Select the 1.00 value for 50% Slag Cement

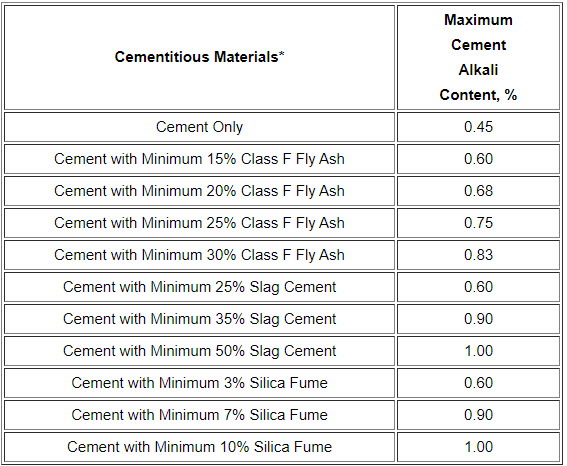point(478,351)
